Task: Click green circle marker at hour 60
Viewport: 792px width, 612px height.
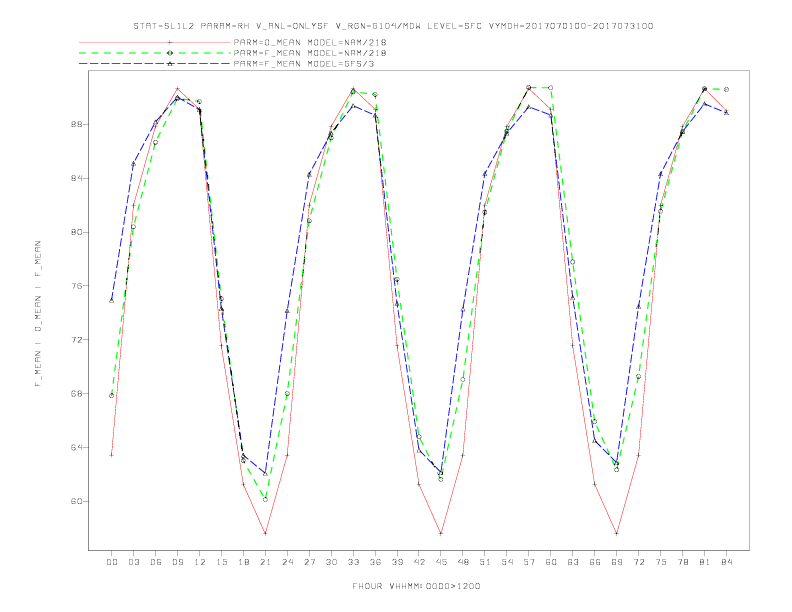Action: point(551,88)
